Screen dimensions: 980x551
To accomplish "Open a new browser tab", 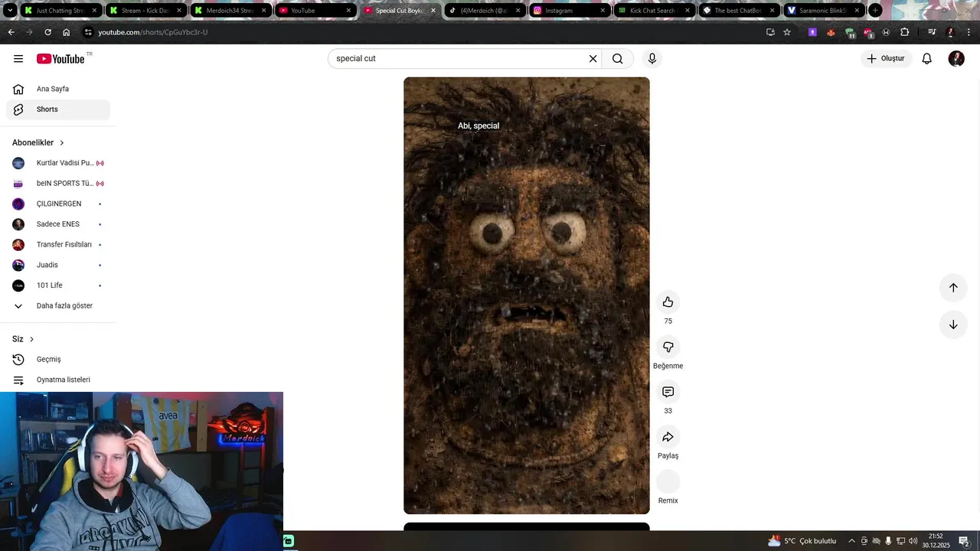I will (x=875, y=11).
